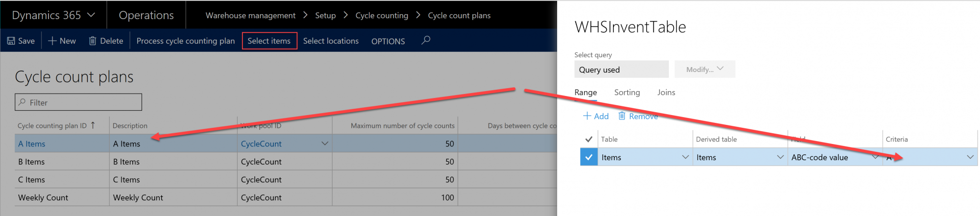
Task: Click CycleCount cell in B Items row
Action: pyautogui.click(x=285, y=162)
